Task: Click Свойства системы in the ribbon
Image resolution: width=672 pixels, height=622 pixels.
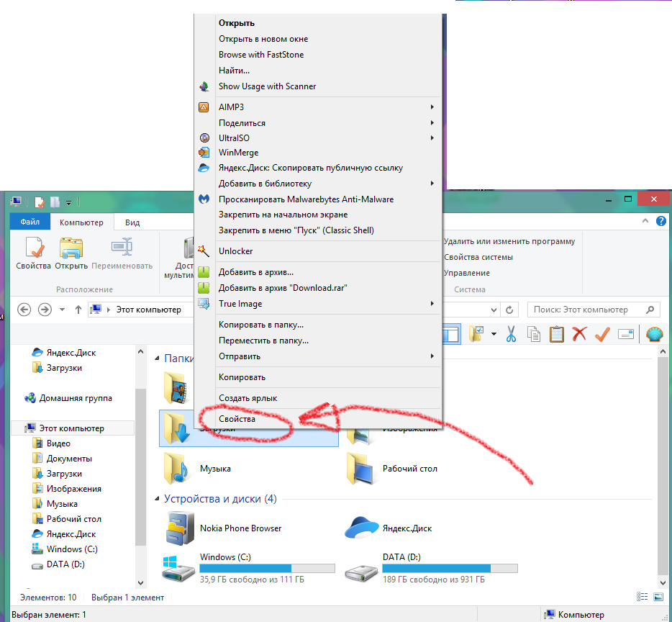Action: coord(478,257)
